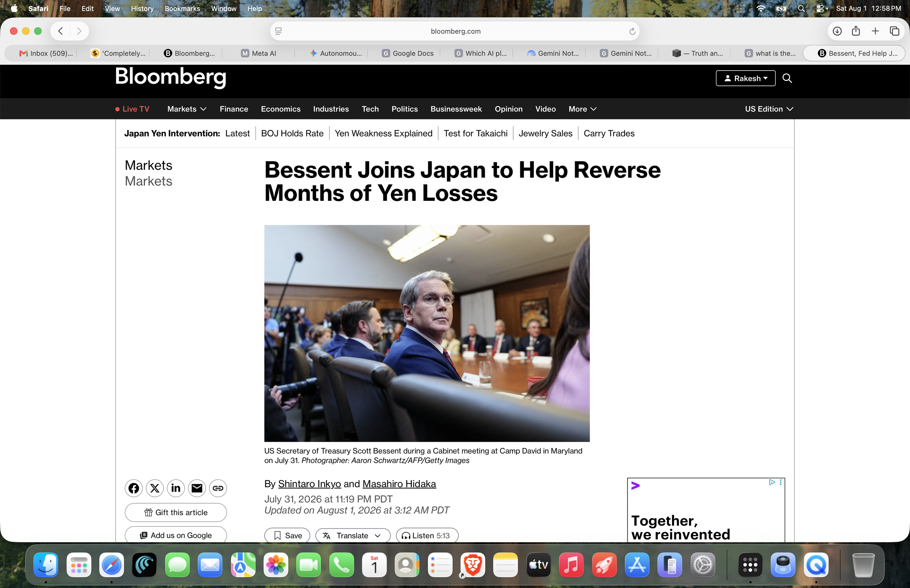
Task: Open Safari Bookmarks menu
Action: pos(182,8)
